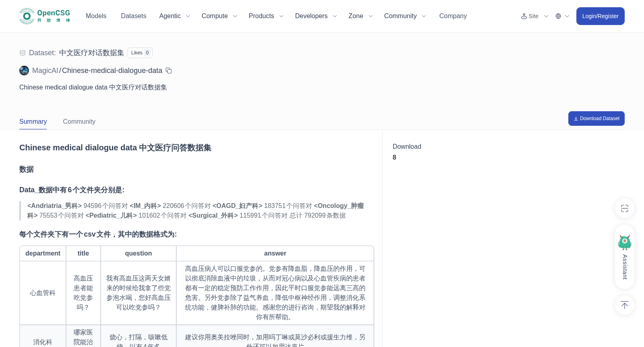Click the 'Download' label in the sidebar
The height and width of the screenshot is (347, 644).
pos(407,147)
